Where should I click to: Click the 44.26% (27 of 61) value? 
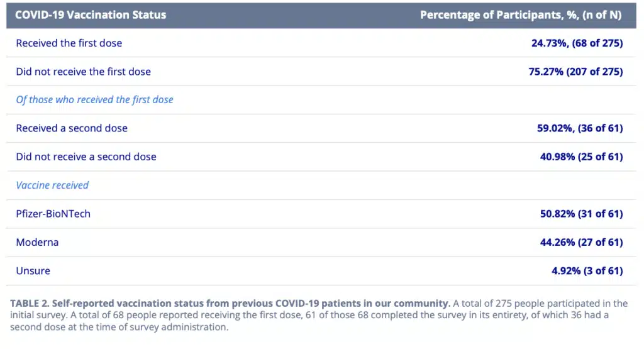[581, 242]
